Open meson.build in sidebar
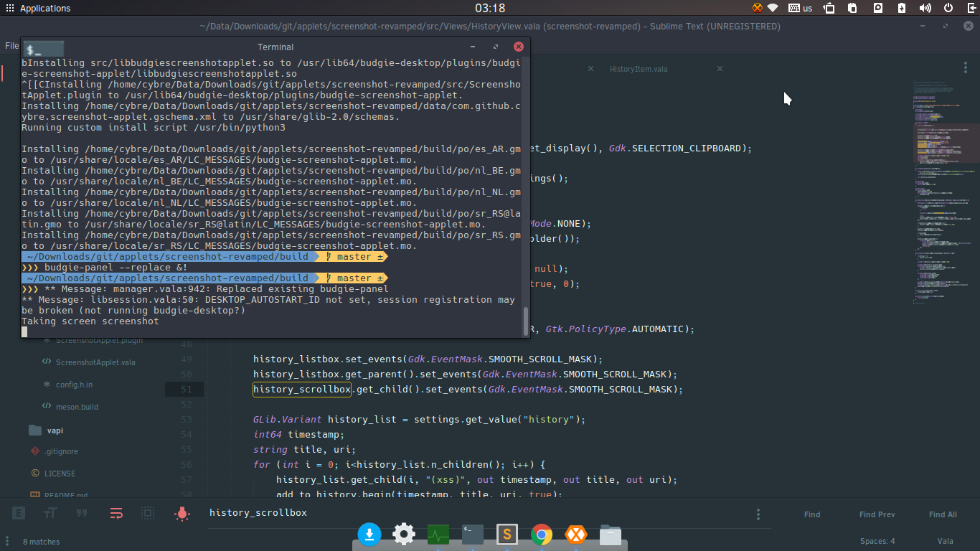Screen dimensions: 980x551 tap(77, 407)
